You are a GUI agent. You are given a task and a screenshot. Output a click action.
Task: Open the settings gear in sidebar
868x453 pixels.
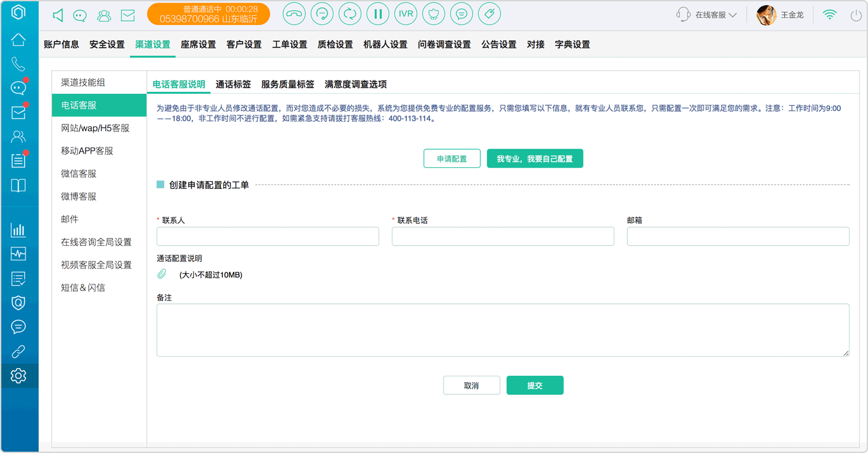(19, 376)
